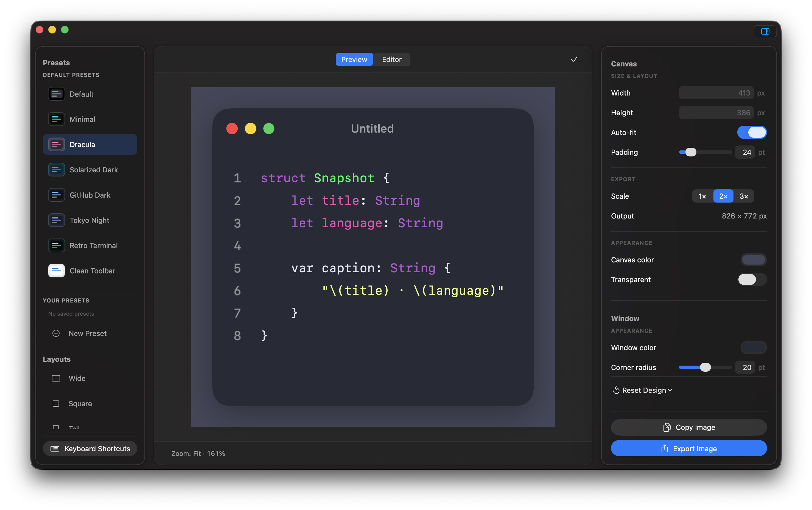Click the Tokyo Night preset icon
Image resolution: width=812 pixels, height=510 pixels.
(56, 220)
